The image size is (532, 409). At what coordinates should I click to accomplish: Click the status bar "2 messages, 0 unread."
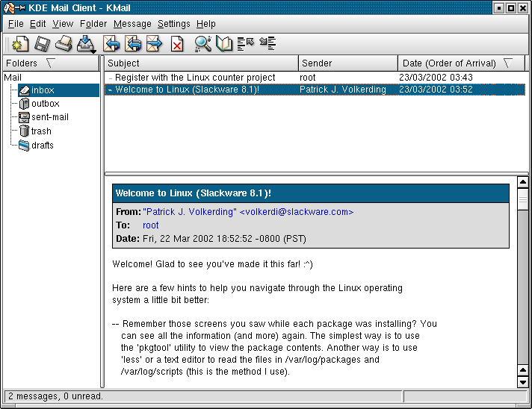pyautogui.click(x=55, y=396)
